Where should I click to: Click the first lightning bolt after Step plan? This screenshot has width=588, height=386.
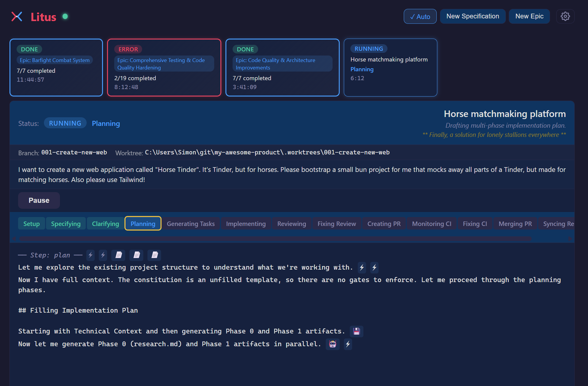tap(90, 255)
